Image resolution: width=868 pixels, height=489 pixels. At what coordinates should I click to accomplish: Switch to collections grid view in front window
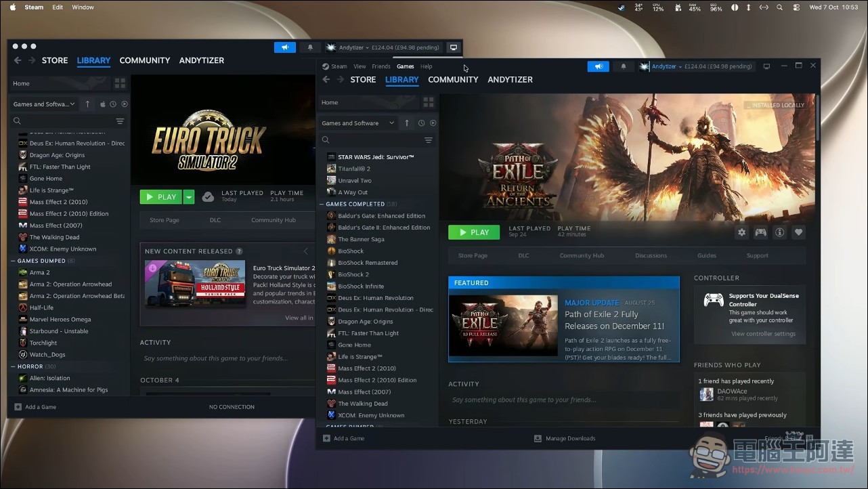point(428,102)
